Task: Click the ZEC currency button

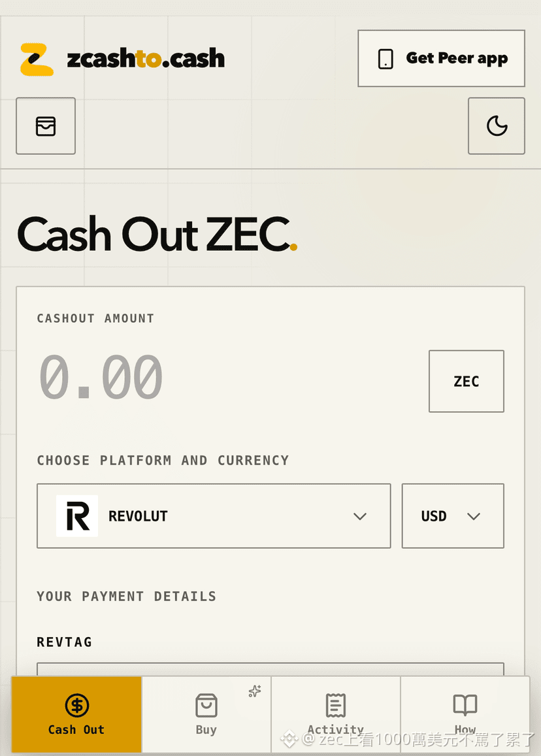Action: (x=467, y=381)
